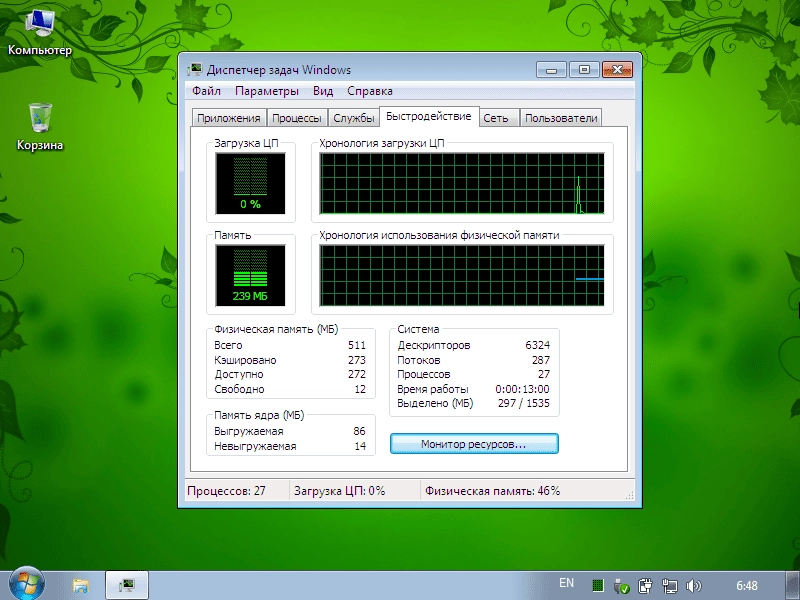Minimize the Task Manager window
Viewport: 800px width, 600px height.
coord(552,69)
